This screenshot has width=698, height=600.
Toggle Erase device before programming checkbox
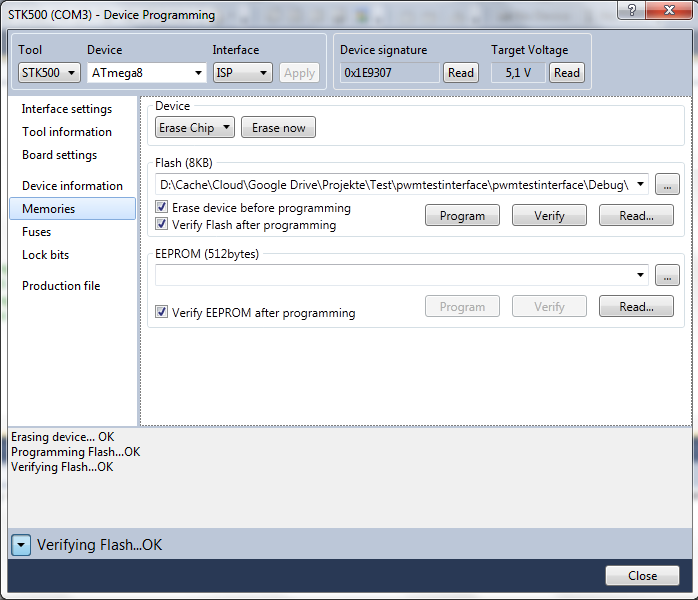(162, 207)
